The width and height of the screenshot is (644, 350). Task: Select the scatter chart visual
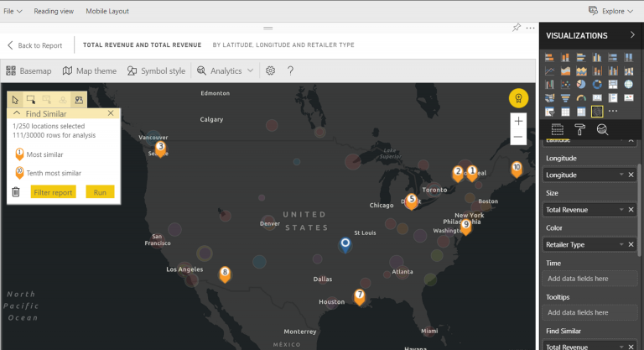pos(565,84)
